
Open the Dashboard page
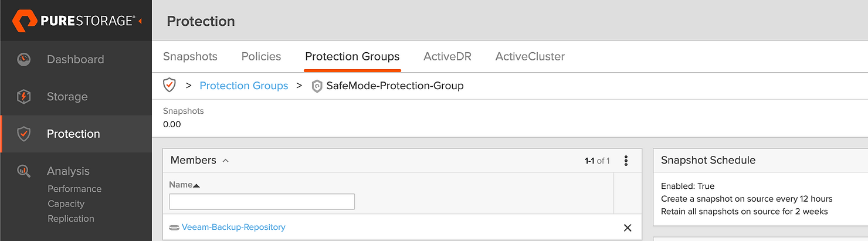[x=75, y=59]
